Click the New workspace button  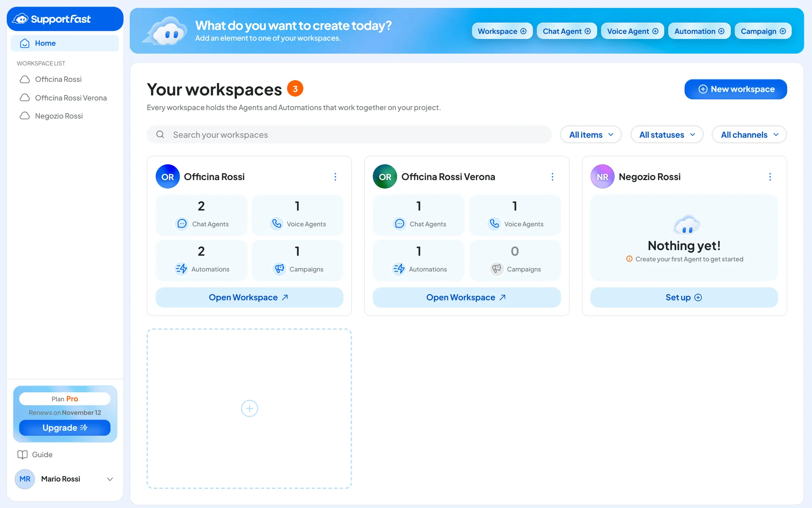736,89
